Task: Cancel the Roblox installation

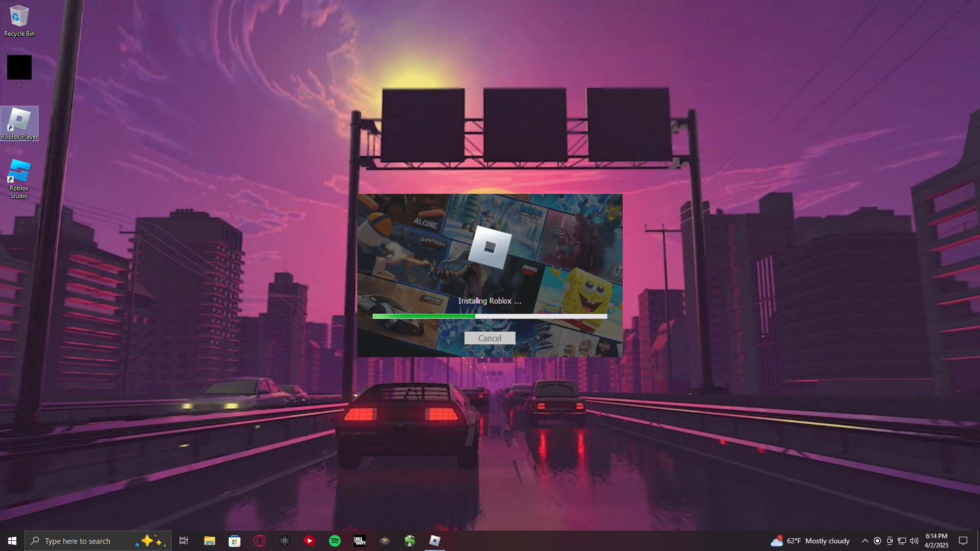Action: [x=489, y=338]
